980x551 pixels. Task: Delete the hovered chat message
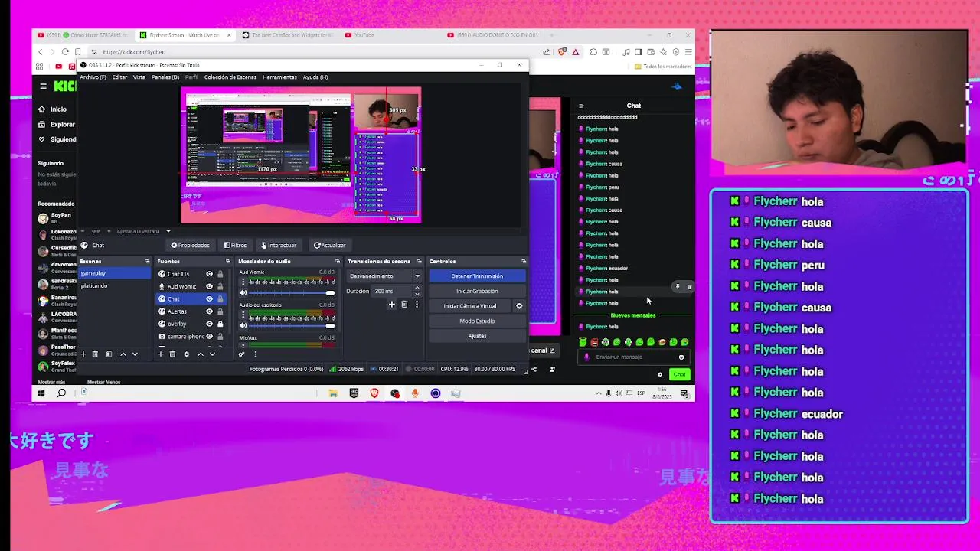coord(689,287)
